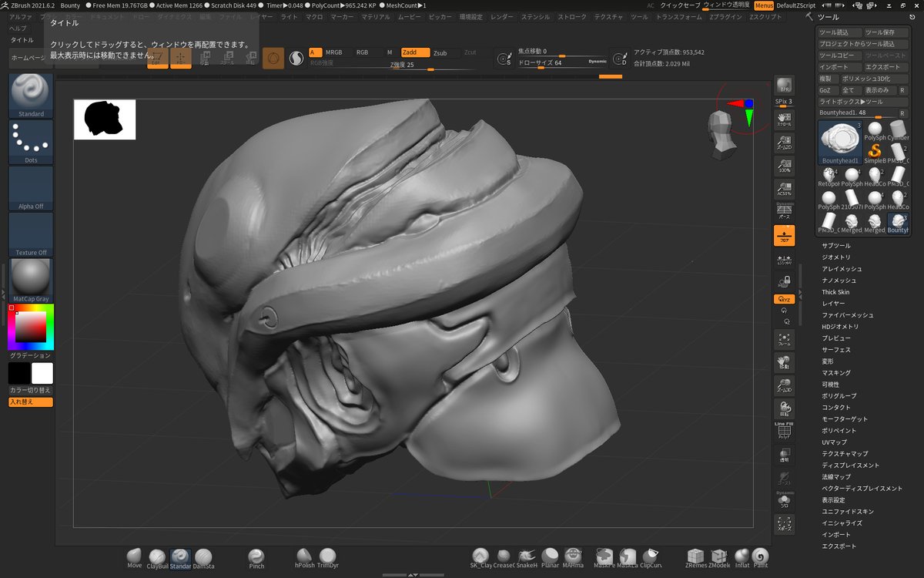Open the Standard brush thumbnail selector
This screenshot has width=924, height=578.
32,96
